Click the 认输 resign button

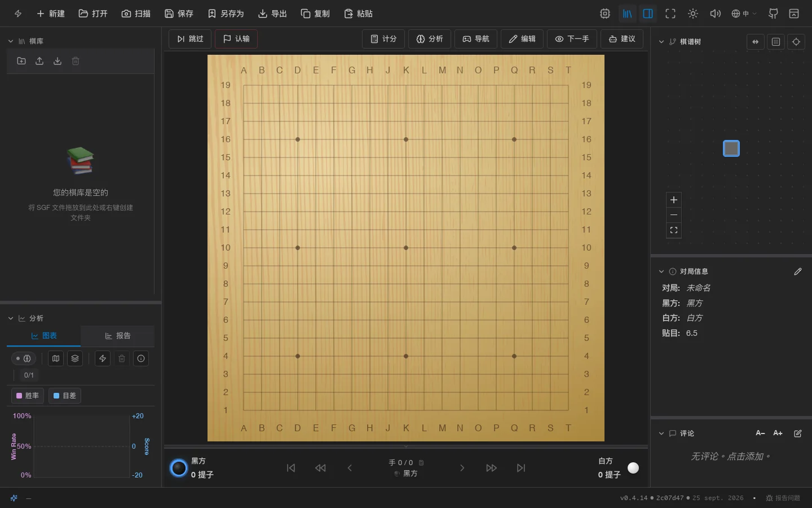(236, 39)
